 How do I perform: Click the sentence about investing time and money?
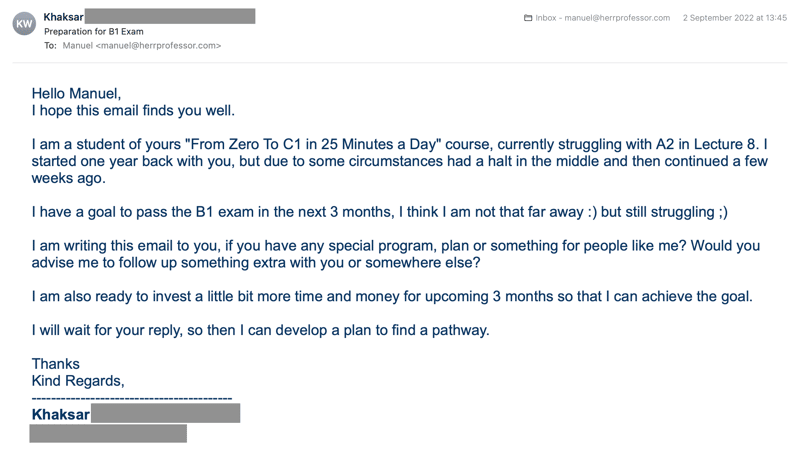(x=392, y=296)
